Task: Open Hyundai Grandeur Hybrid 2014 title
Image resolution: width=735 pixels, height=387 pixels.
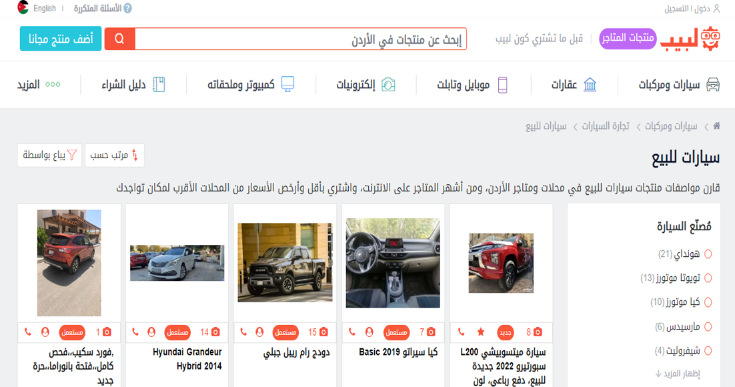Action: (x=188, y=359)
